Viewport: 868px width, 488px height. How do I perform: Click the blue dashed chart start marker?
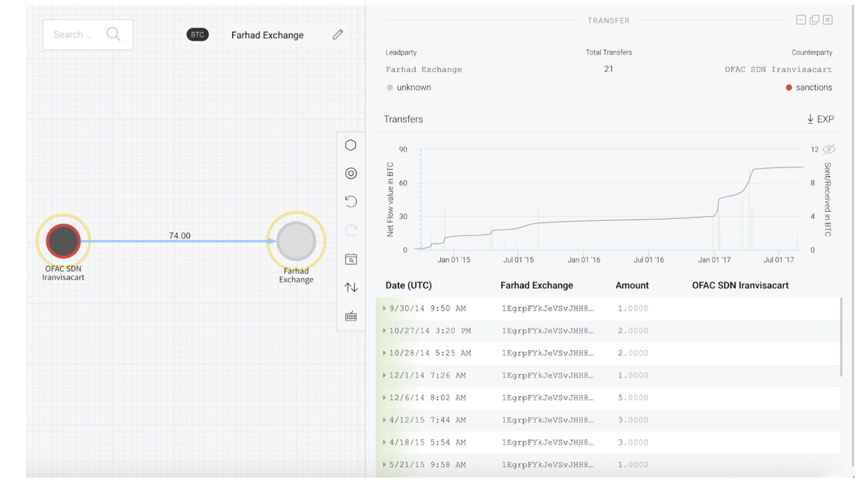coord(420,199)
